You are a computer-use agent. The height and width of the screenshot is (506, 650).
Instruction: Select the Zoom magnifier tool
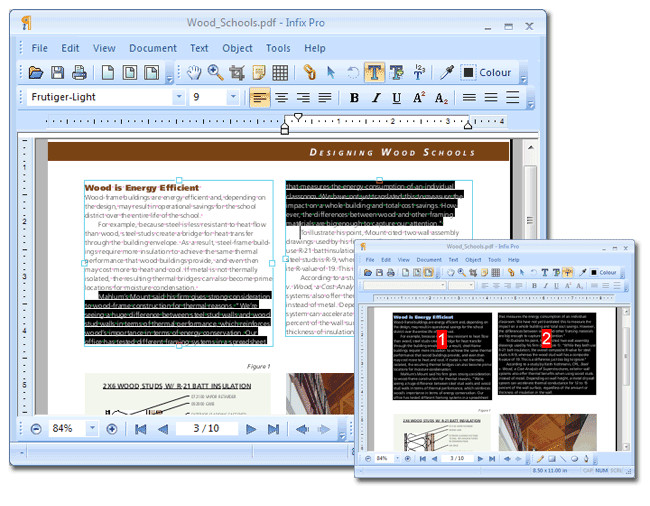(214, 72)
